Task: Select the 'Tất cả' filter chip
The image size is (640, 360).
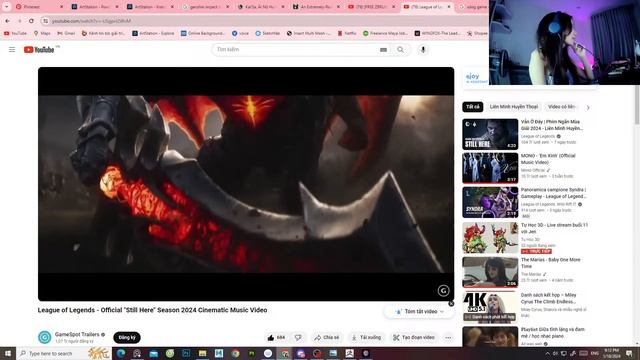Action: tap(473, 107)
